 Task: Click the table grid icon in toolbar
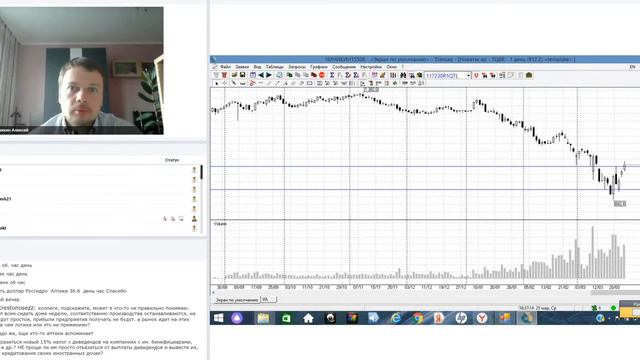[x=253, y=75]
